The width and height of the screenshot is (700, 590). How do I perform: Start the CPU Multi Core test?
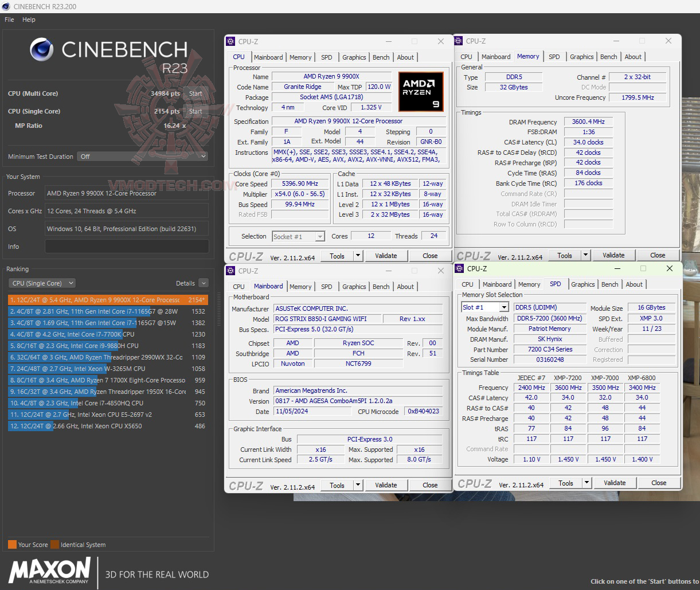[x=195, y=93]
